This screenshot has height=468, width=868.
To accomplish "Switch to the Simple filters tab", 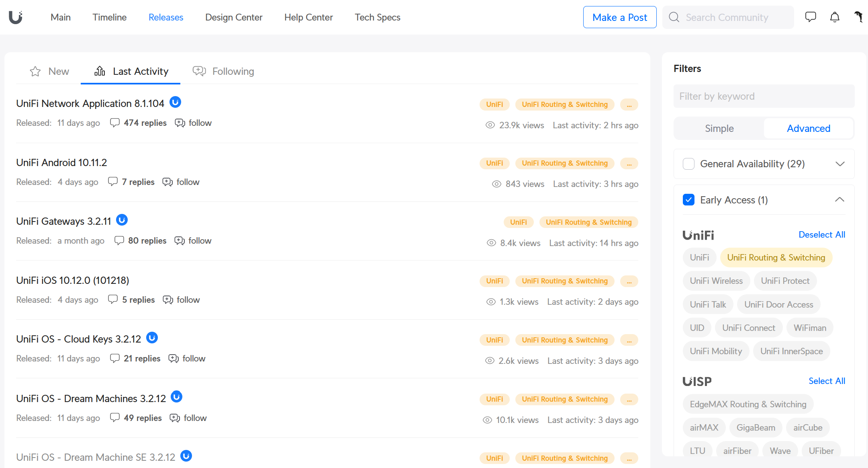I will 719,128.
